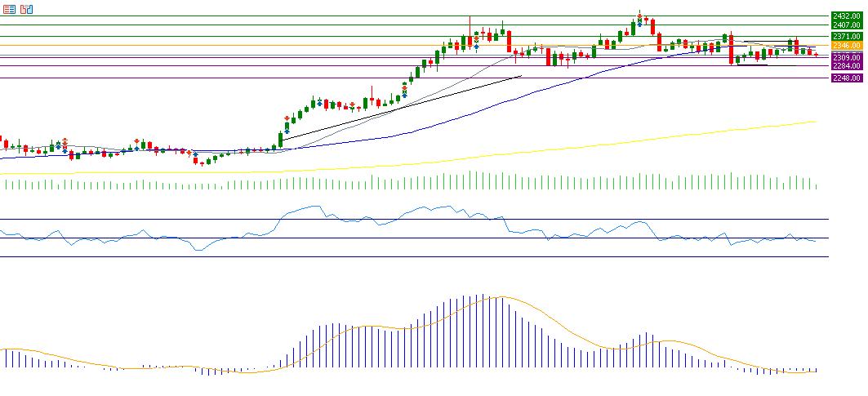Click the orange 2346.00 price label
The height and width of the screenshot is (396, 868).
click(x=847, y=47)
